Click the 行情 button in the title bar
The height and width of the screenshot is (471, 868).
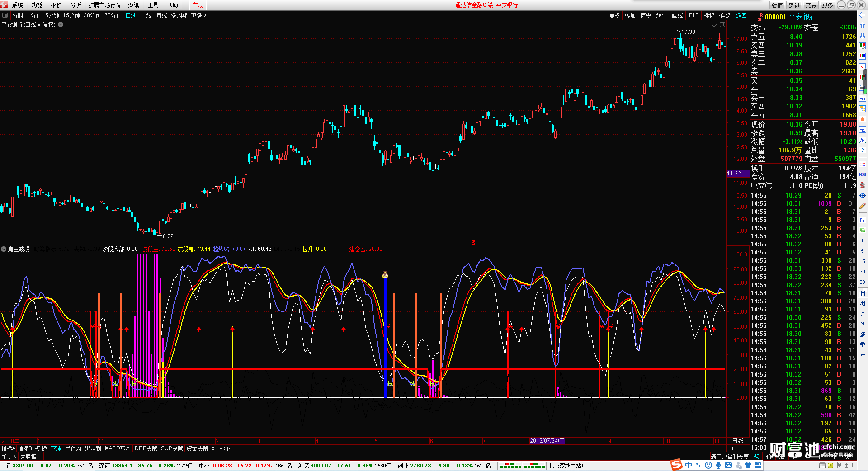coord(778,5)
